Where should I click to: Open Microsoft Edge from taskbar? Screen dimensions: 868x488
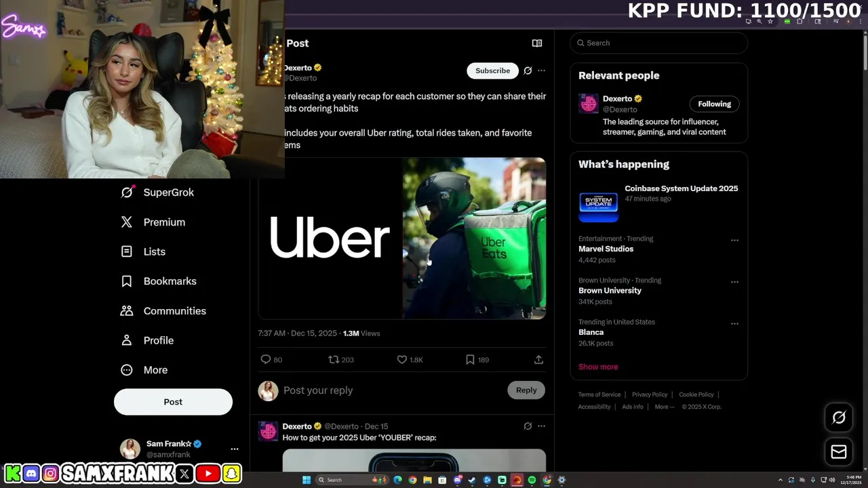pos(397,480)
